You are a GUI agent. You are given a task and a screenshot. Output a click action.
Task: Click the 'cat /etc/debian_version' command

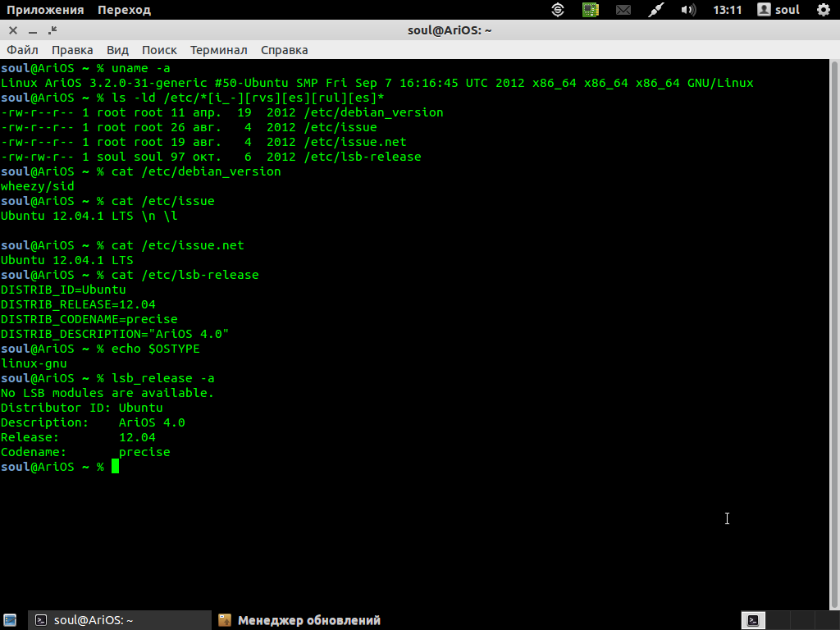tap(196, 171)
